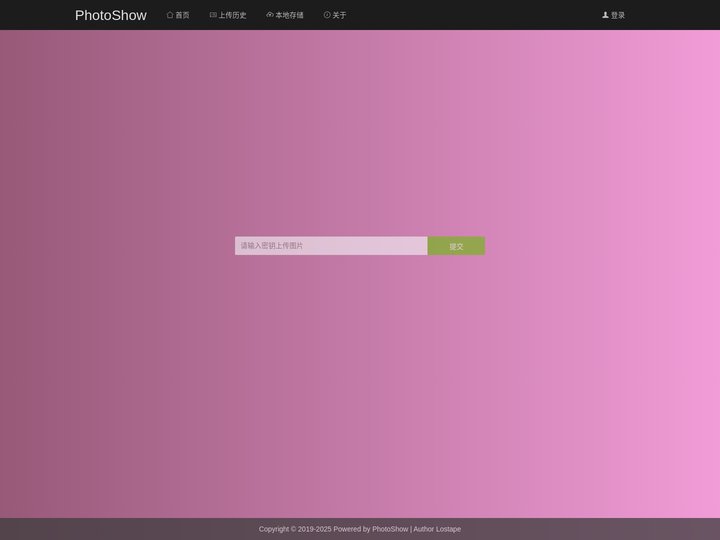Click the cloud icon beside 本地存储
The image size is (720, 540).
coord(270,15)
